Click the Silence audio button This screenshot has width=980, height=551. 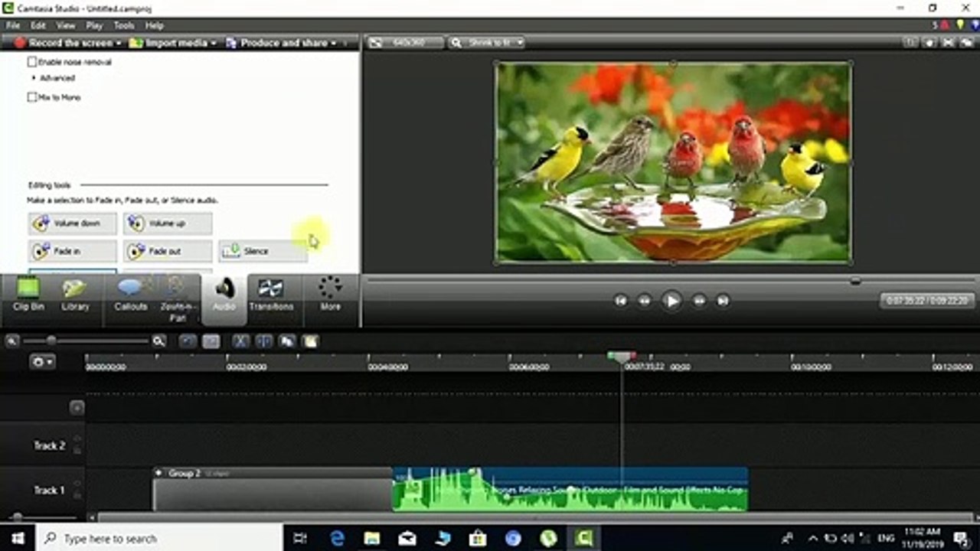pyautogui.click(x=263, y=251)
